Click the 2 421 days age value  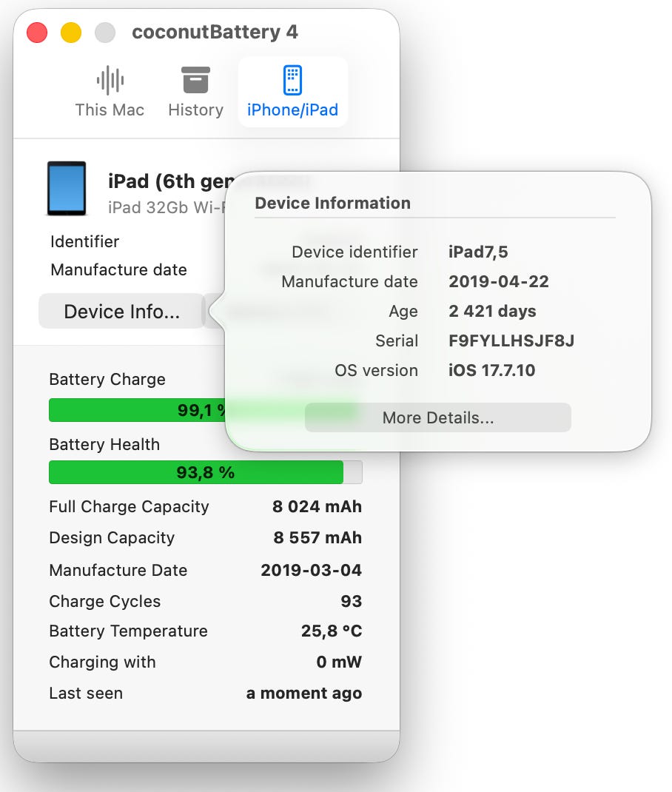(492, 311)
